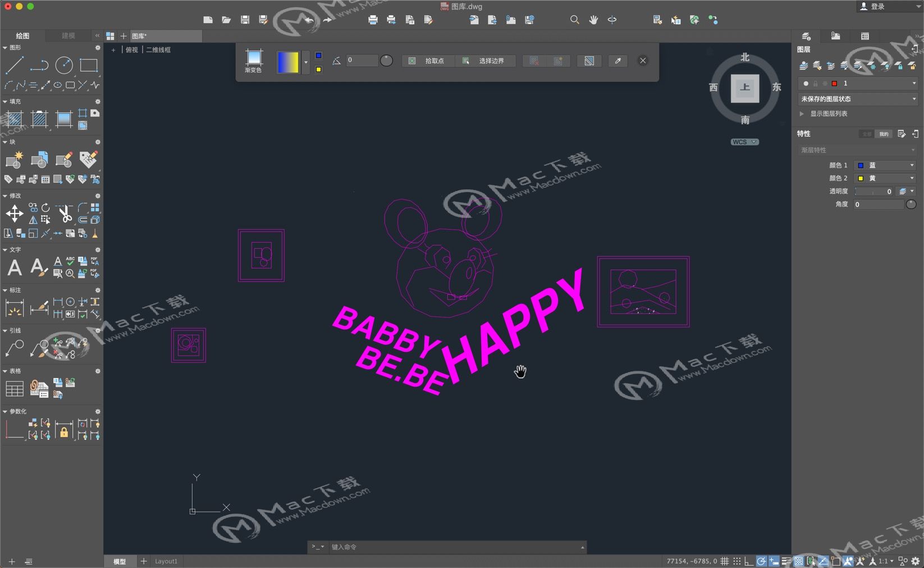Select the '图库*' drawing tab
Screen dimensions: 924x568
click(165, 36)
